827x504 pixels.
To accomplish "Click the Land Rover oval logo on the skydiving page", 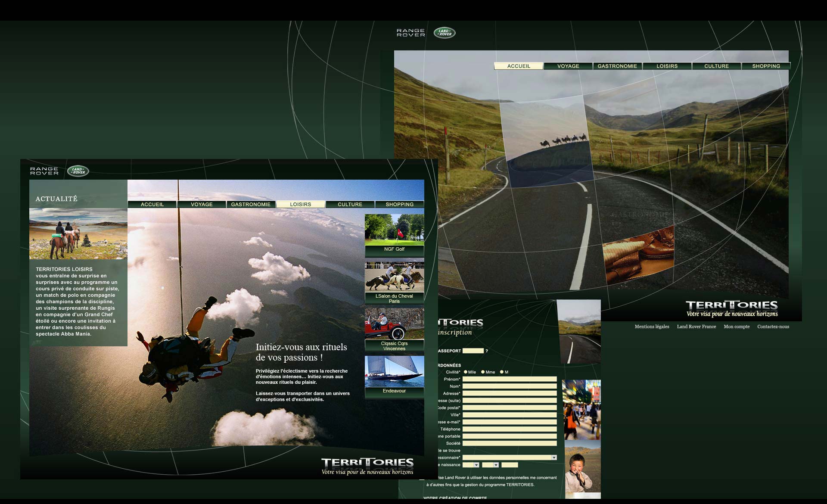I will (78, 171).
